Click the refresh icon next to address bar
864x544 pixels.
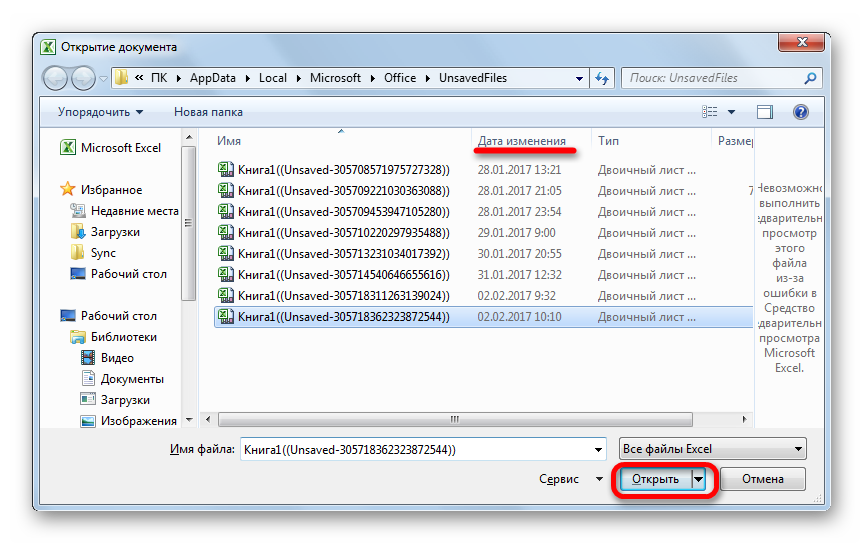[602, 78]
